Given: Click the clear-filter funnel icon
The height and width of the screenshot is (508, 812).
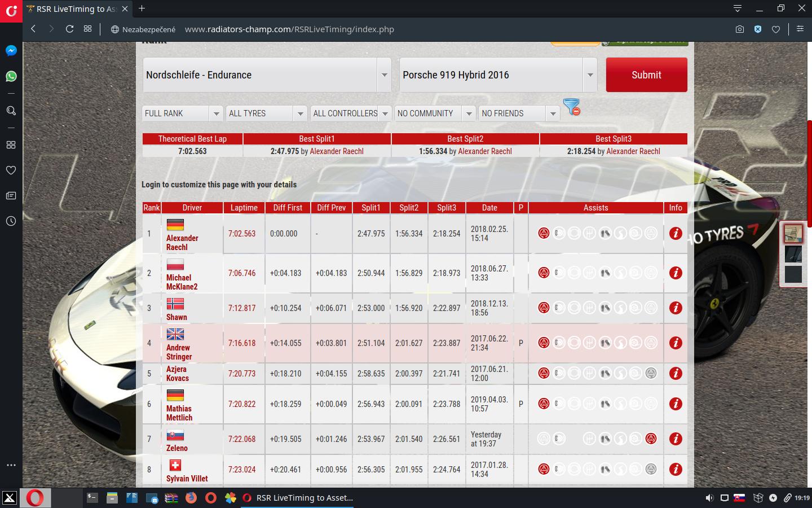Looking at the screenshot, I should click(571, 107).
